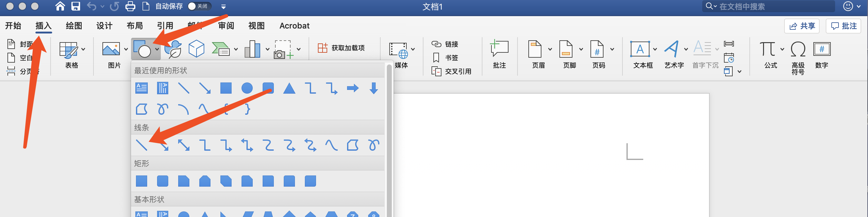Expand the chart dropdown arrow
Image resolution: width=868 pixels, height=217 pixels.
coord(267,50)
